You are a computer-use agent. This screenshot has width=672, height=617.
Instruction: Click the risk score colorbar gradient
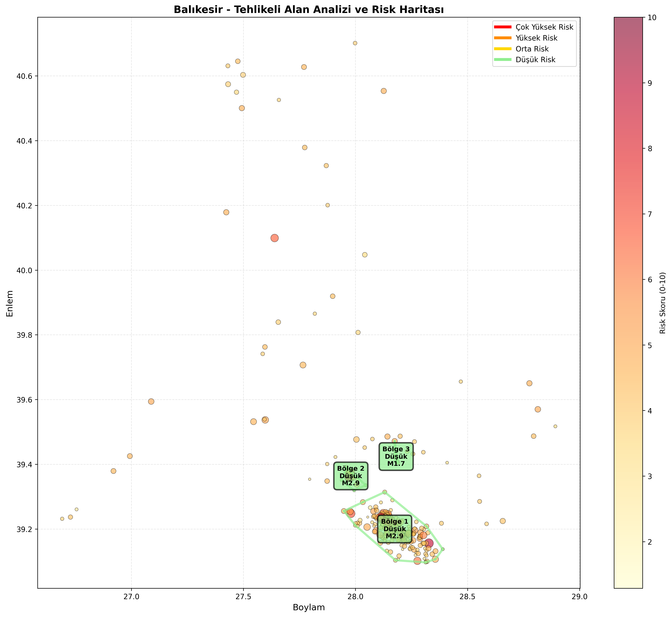pos(628,303)
